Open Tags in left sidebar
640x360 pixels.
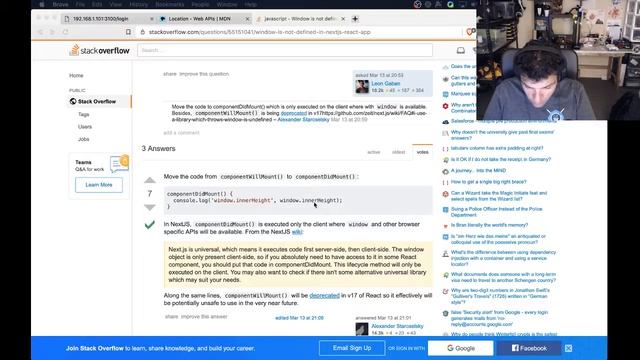[x=84, y=114]
